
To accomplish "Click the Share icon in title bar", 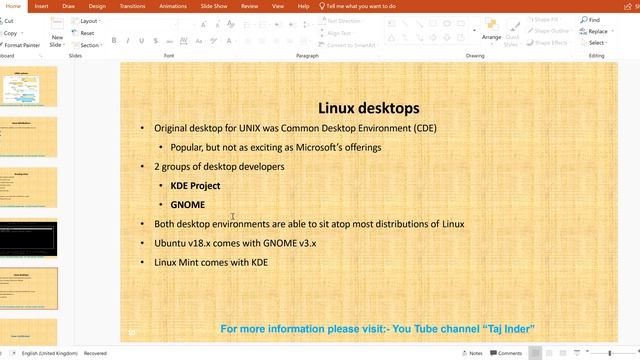I will click(628, 6).
